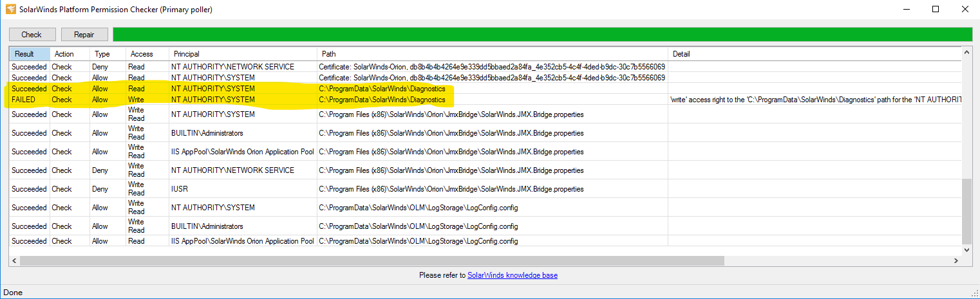Sort by the Type column header

[x=108, y=54]
